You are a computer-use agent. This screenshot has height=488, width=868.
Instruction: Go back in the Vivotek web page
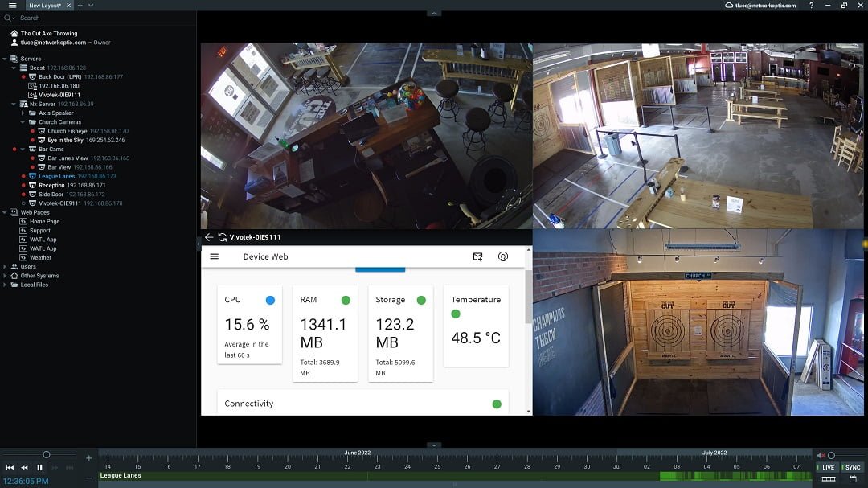(x=209, y=237)
